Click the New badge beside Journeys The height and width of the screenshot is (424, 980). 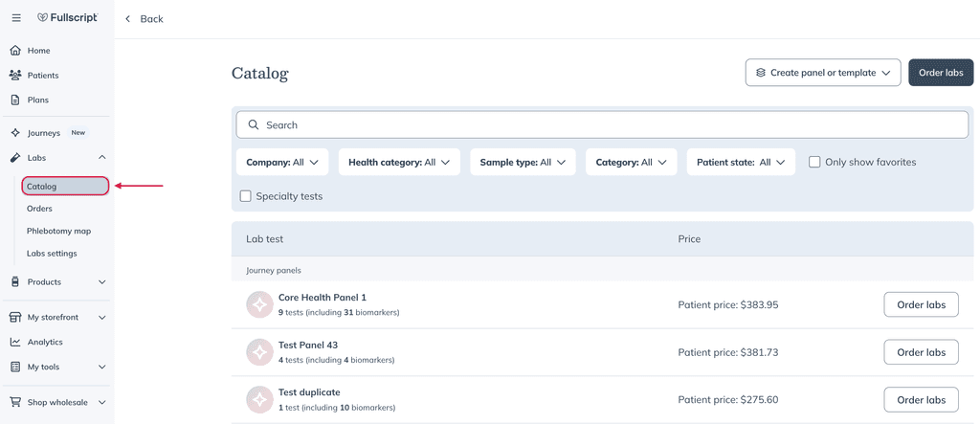coord(78,133)
